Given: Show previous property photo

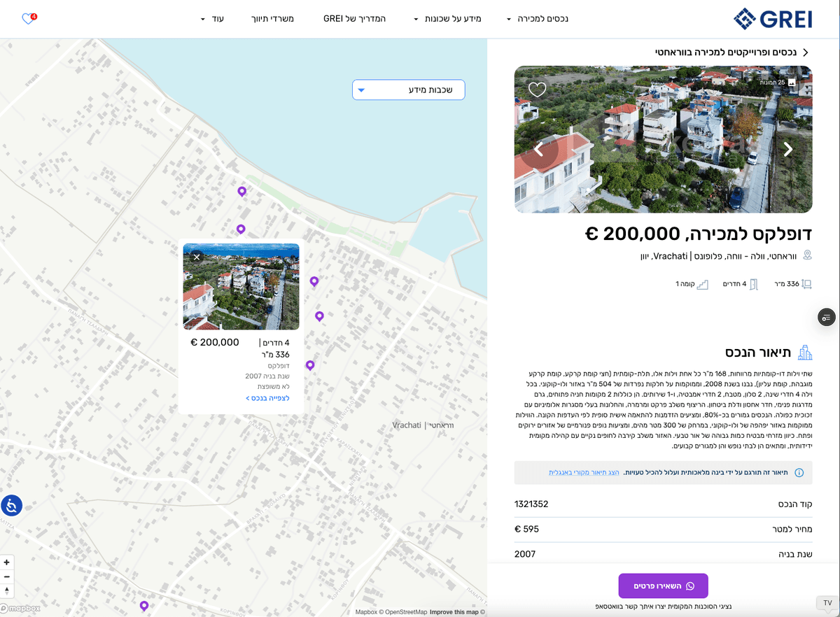Looking at the screenshot, I should coord(539,149).
